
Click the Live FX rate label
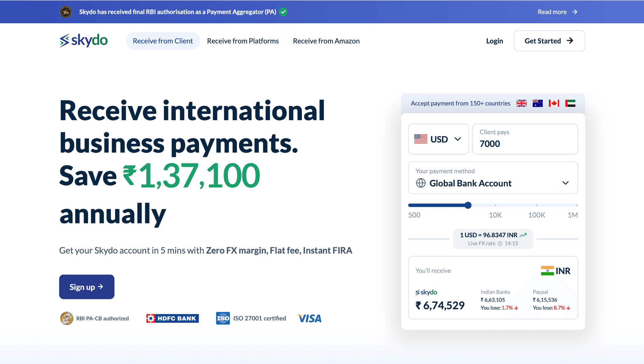click(x=482, y=244)
